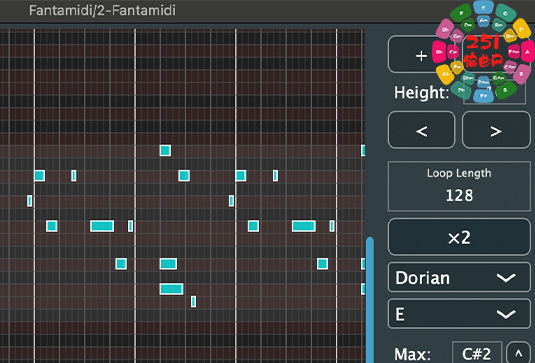Select the Loop Length 128 field

459,187
